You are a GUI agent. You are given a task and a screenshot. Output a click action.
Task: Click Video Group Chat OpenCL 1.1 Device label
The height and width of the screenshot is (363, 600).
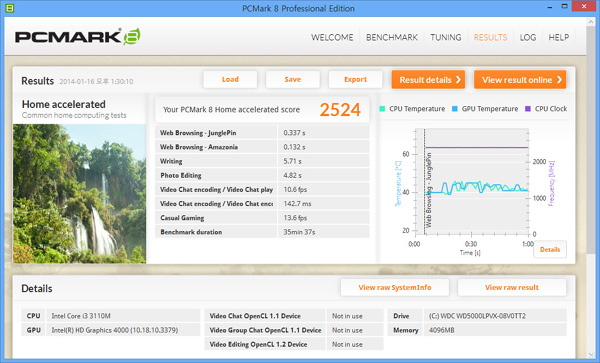coord(265,330)
